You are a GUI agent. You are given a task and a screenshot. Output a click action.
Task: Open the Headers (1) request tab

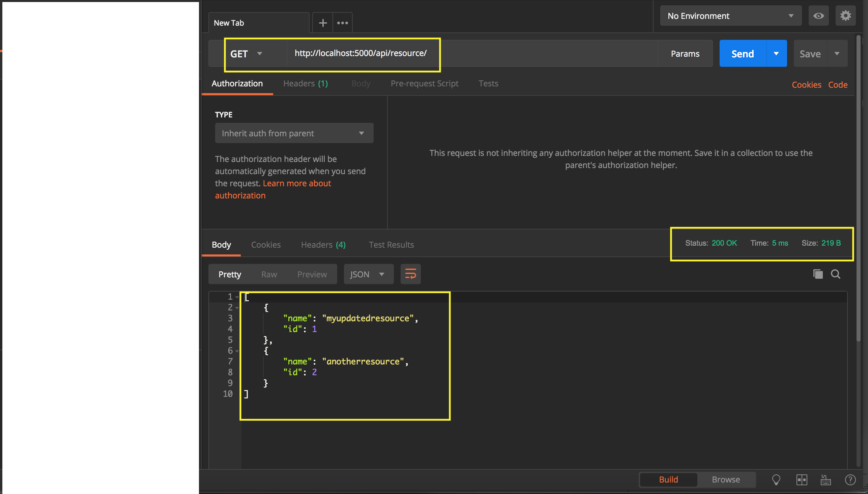[x=305, y=83]
